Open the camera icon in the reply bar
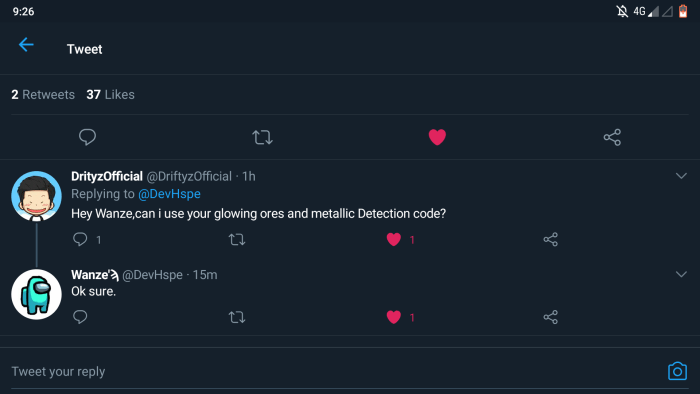The image size is (700, 394). [x=677, y=371]
